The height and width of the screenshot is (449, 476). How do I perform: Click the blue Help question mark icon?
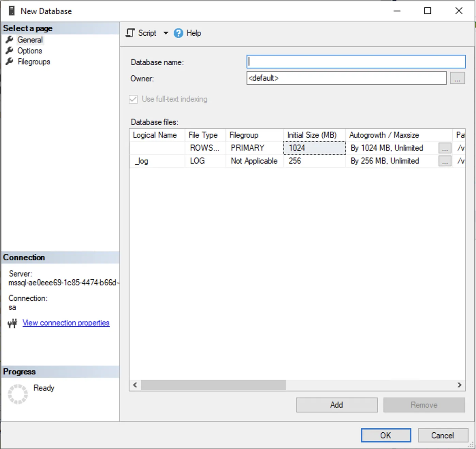178,33
